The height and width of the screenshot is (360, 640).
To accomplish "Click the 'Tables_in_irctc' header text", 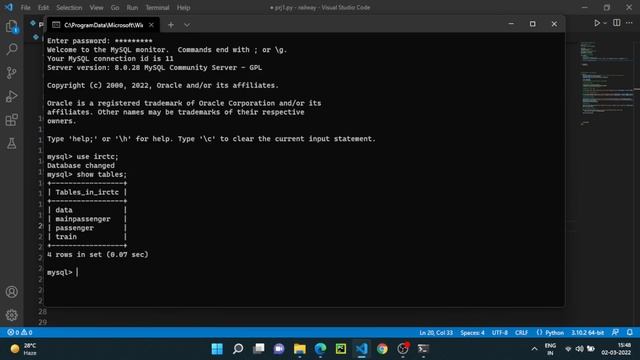I will [x=87, y=192].
